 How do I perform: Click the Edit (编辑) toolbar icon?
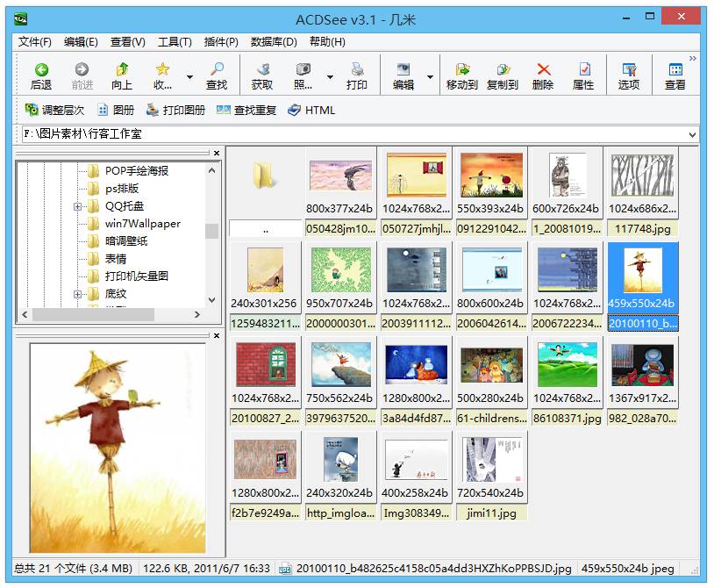(403, 69)
